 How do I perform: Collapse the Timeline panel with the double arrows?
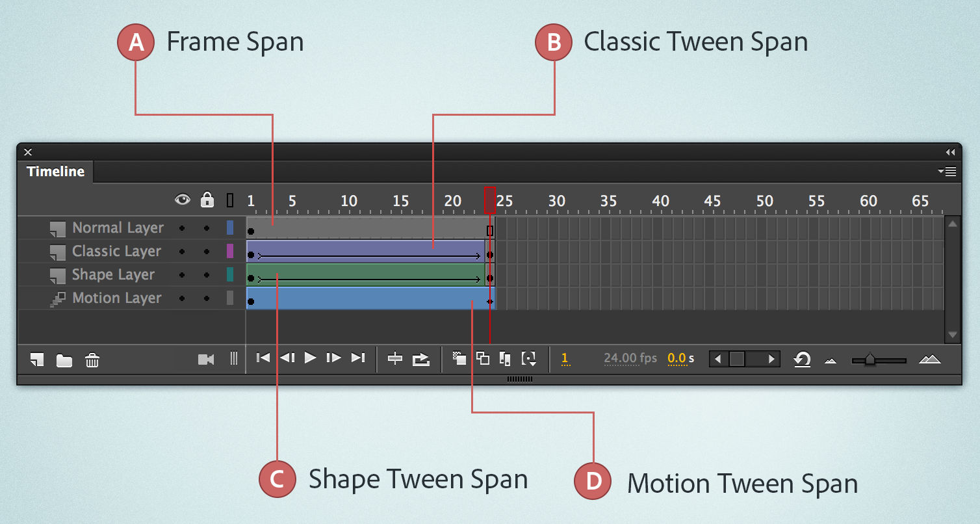pos(951,151)
